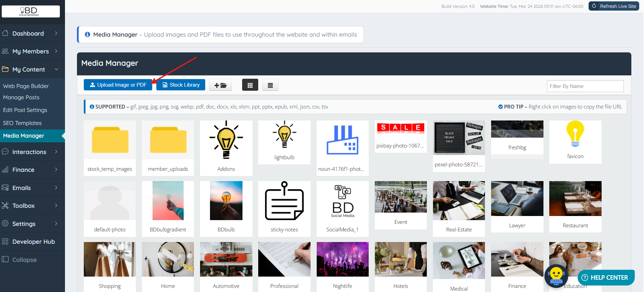Focus the Filter By Name field
Screen dimensions: 644x292
click(585, 86)
